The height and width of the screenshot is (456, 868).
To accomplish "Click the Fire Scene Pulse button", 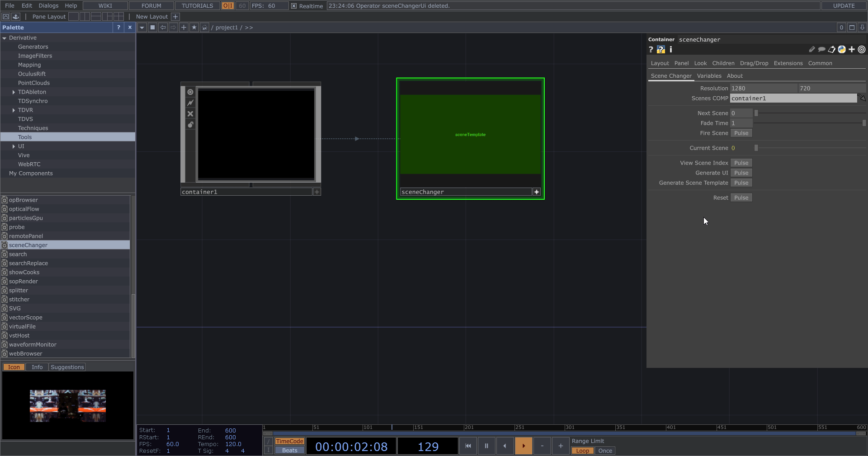I will coord(741,133).
